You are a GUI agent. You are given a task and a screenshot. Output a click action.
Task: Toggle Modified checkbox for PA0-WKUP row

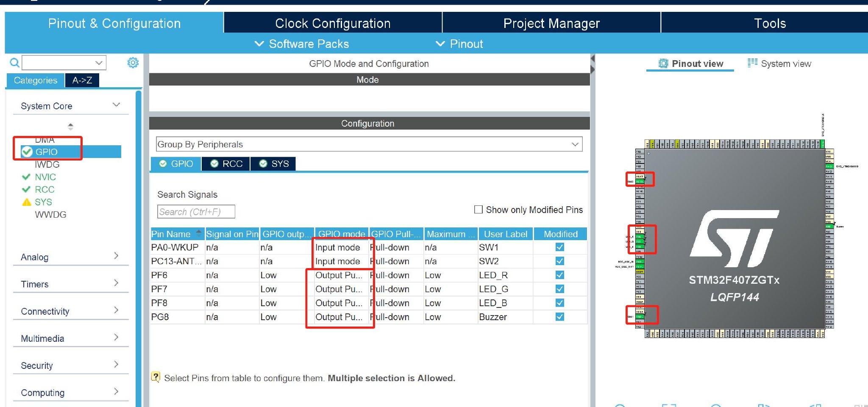coord(559,247)
